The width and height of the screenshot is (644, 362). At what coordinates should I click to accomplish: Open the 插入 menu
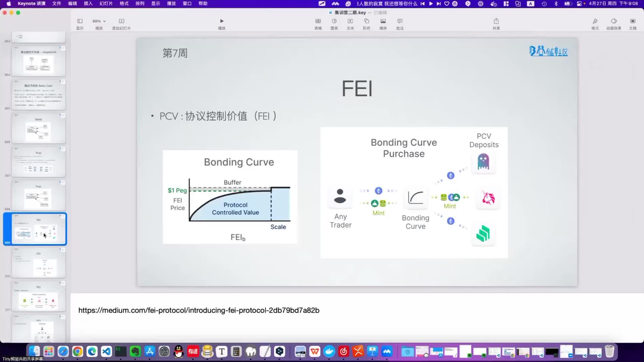tap(88, 3)
